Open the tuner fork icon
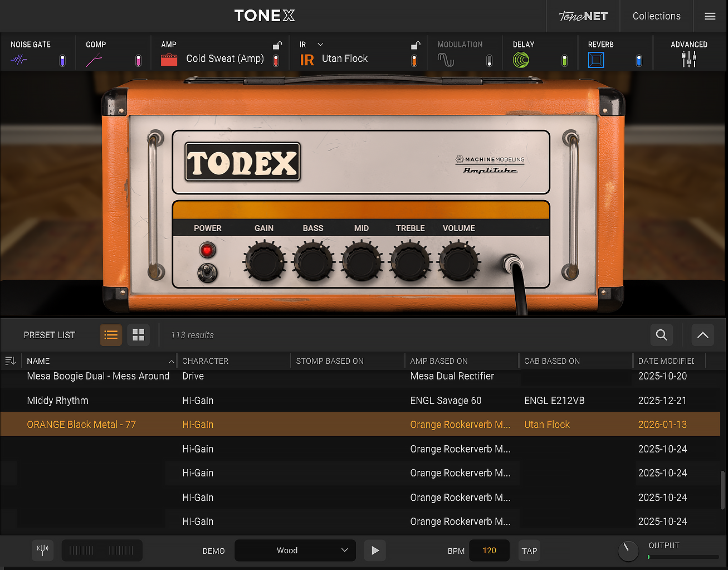The height and width of the screenshot is (570, 728). 42,550
